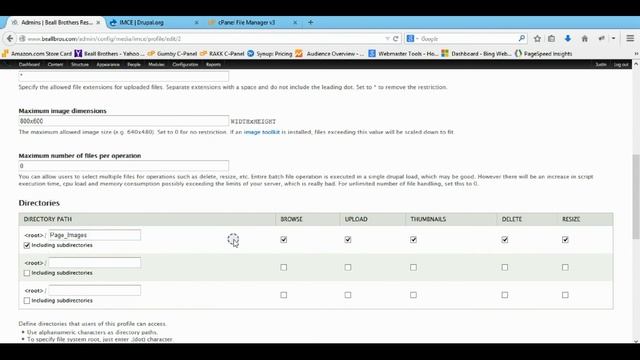Click the page vertical scrollbar thumb
The height and width of the screenshot is (360, 640).
click(x=636, y=196)
